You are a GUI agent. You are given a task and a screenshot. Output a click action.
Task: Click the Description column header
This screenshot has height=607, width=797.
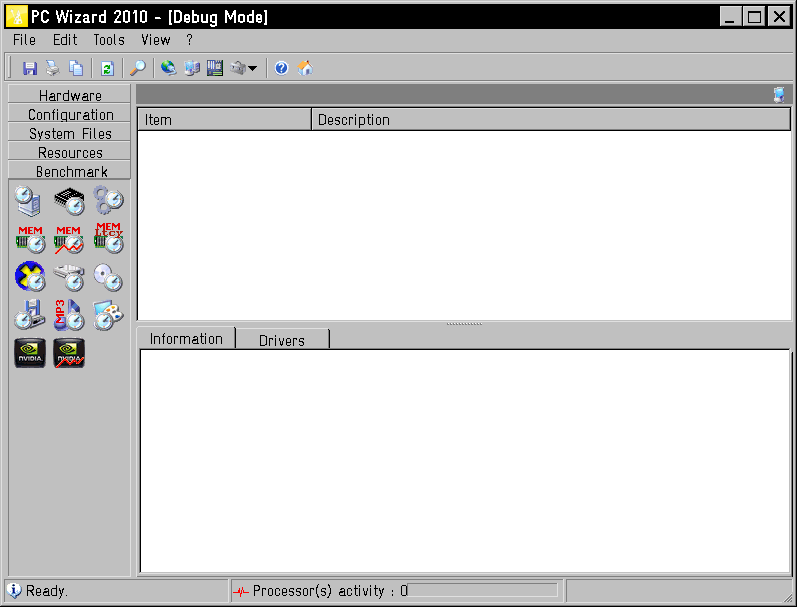(551, 119)
